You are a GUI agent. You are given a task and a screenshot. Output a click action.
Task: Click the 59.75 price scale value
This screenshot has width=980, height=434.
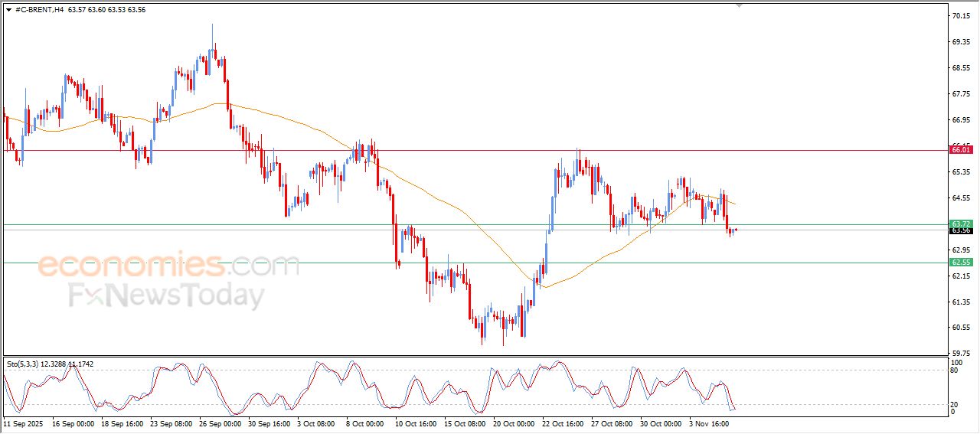point(960,353)
